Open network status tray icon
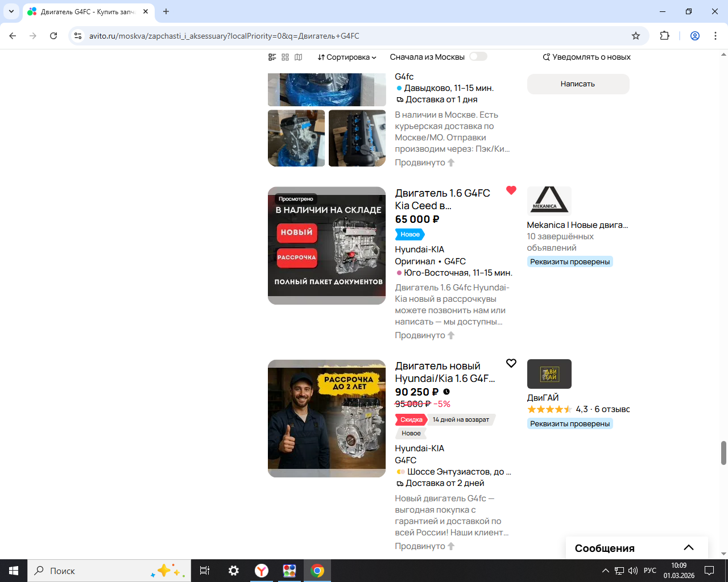 point(619,571)
